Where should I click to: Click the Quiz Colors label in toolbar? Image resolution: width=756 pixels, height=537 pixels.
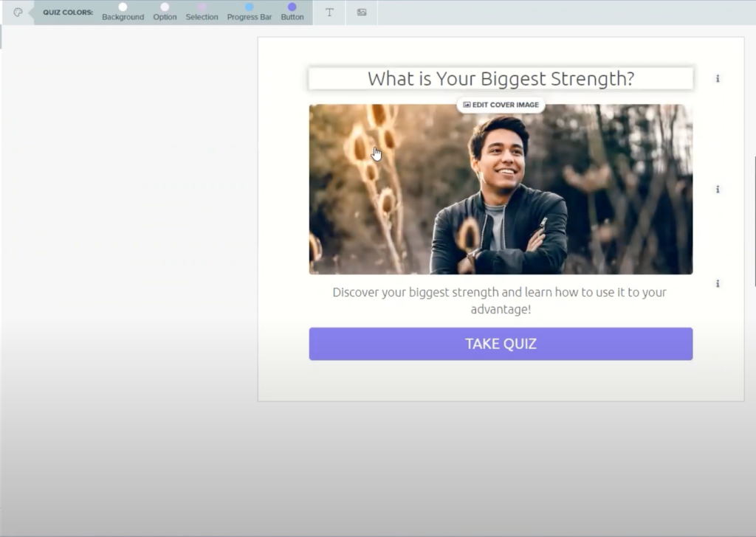(68, 13)
